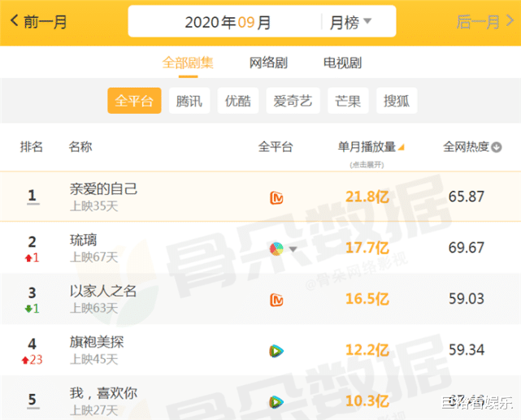This screenshot has width=521, height=420.
Task: Click 上映63天 under 以家人之名
Action: (94, 309)
